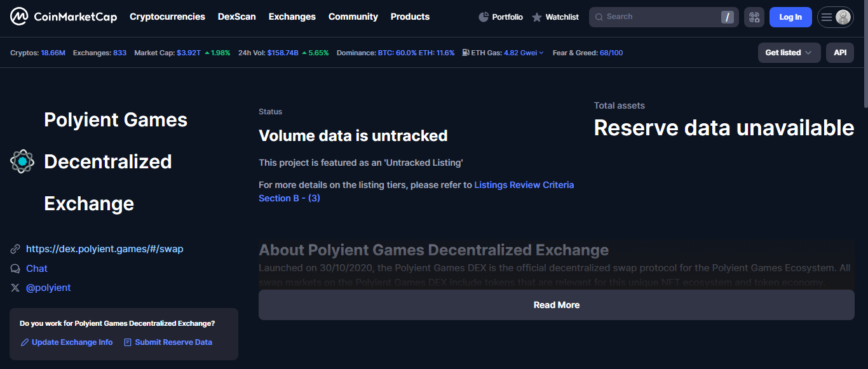Open the DexScan menu
868x369 pixels.
(236, 17)
